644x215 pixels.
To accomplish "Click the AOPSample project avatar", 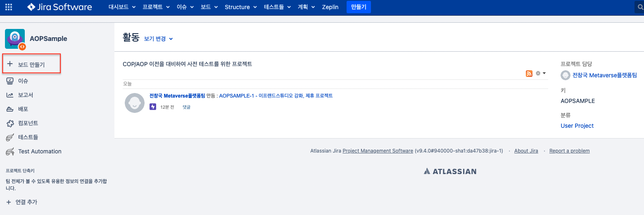I will [15, 39].
